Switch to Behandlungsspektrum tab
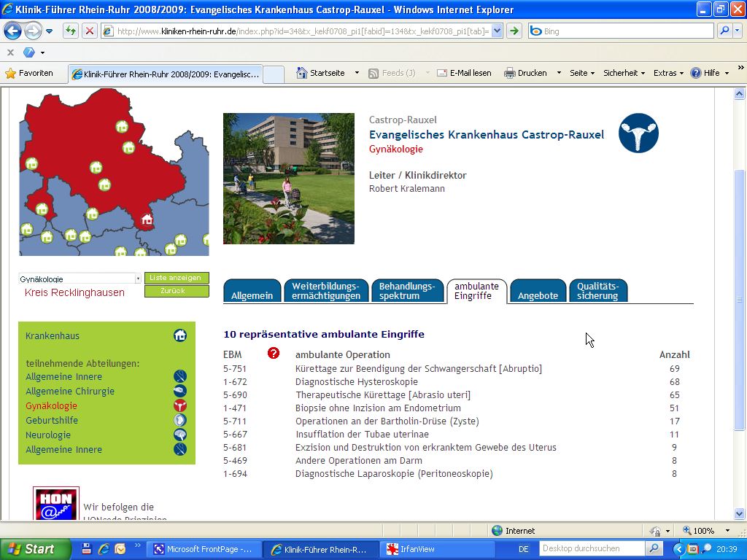The height and width of the screenshot is (560, 747). click(407, 291)
